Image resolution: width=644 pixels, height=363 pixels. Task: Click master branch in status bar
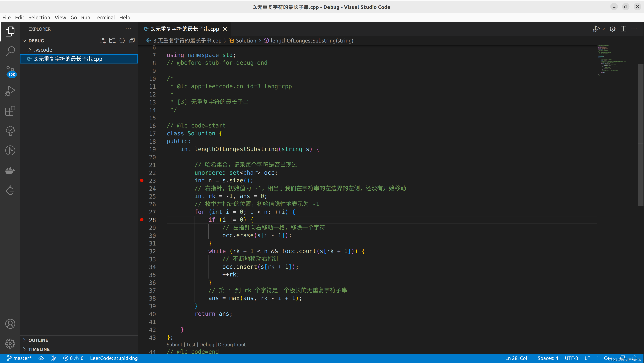tap(19, 358)
